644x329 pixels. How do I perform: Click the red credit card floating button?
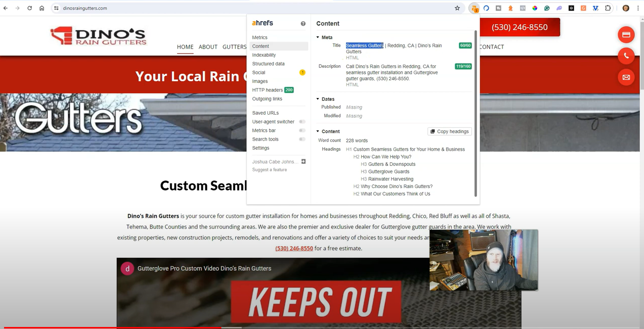coord(626,35)
